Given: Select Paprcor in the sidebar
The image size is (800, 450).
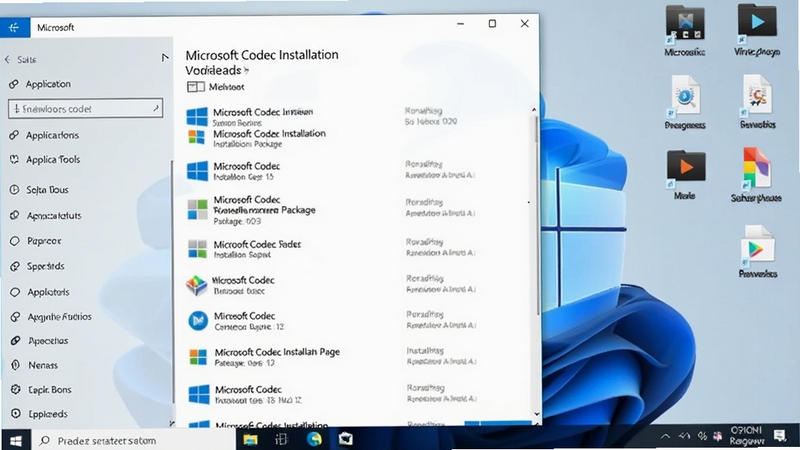Looking at the screenshot, I should coord(44,241).
